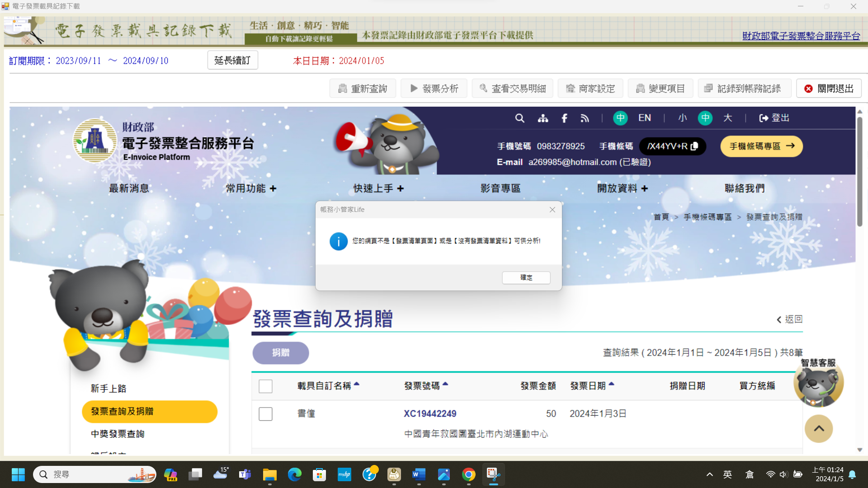
Task: Click the 延長續訂 button
Action: coord(232,60)
